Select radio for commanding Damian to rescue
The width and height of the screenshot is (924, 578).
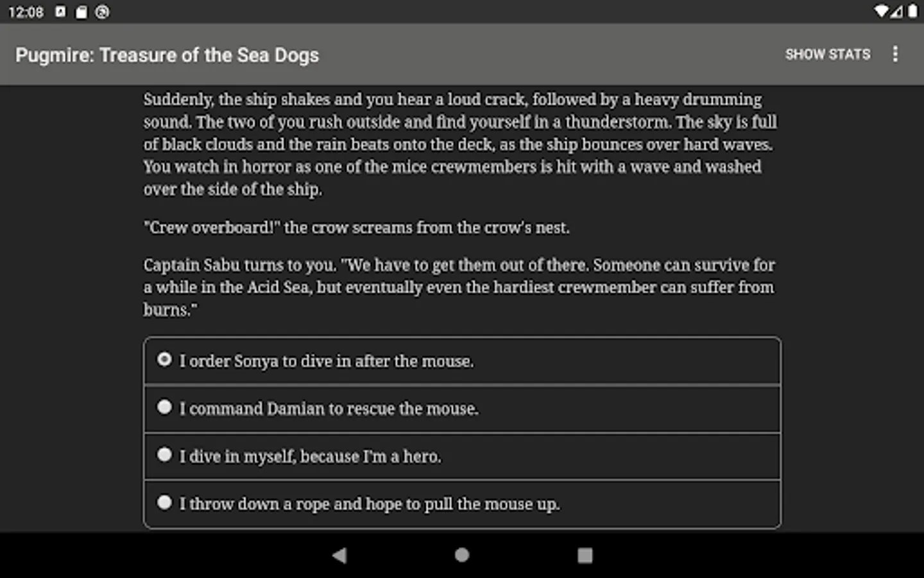[165, 407]
